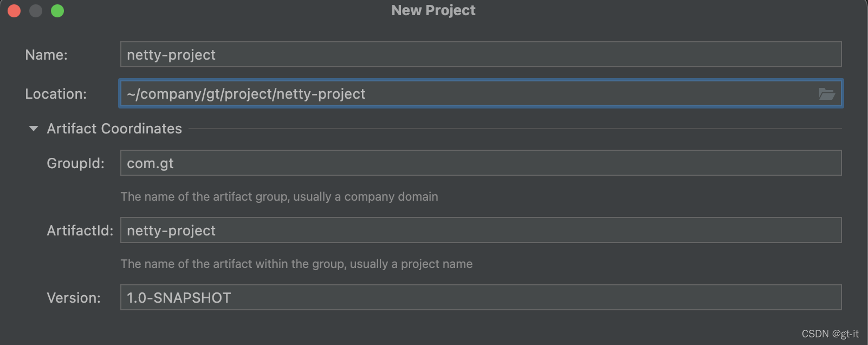The image size is (868, 345).
Task: Click the Location: label
Action: (56, 94)
